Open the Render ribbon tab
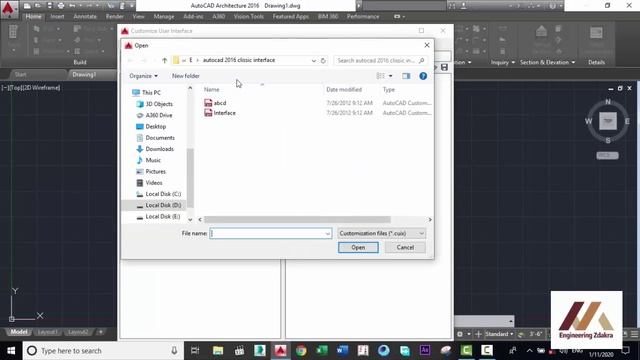 (x=115, y=16)
